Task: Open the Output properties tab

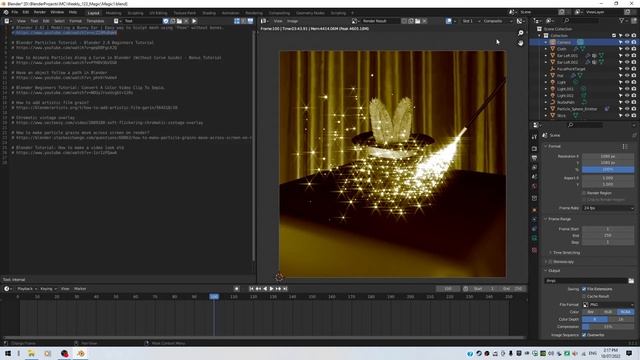Action: (x=534, y=158)
